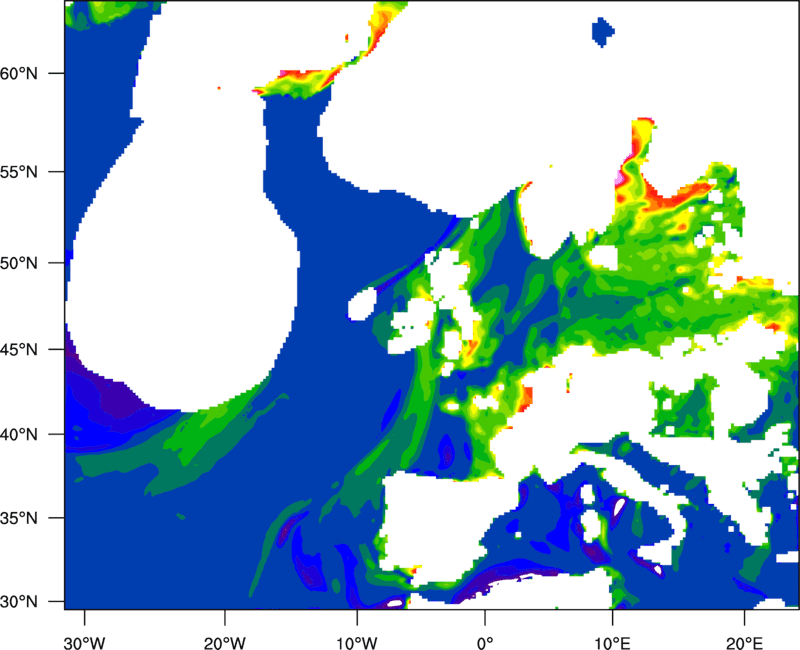The width and height of the screenshot is (800, 650).
Task: Click the 20°W longitude label
Action: 225,643
